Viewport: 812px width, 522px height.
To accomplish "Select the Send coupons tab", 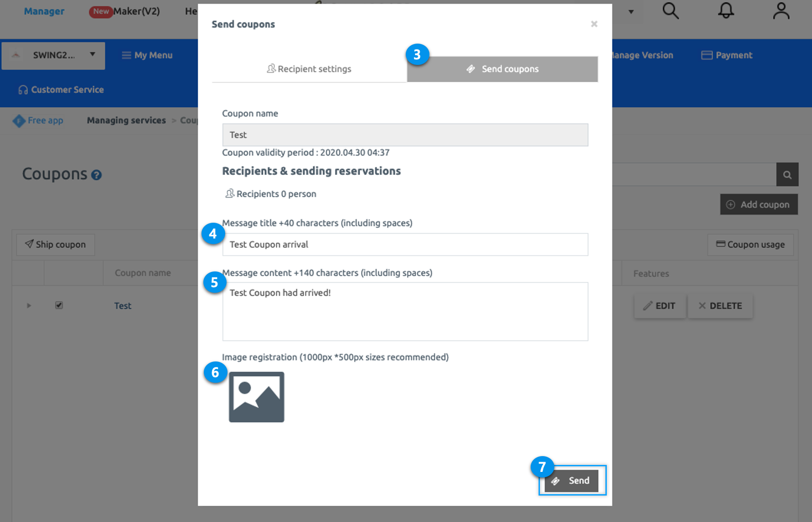I will 502,69.
